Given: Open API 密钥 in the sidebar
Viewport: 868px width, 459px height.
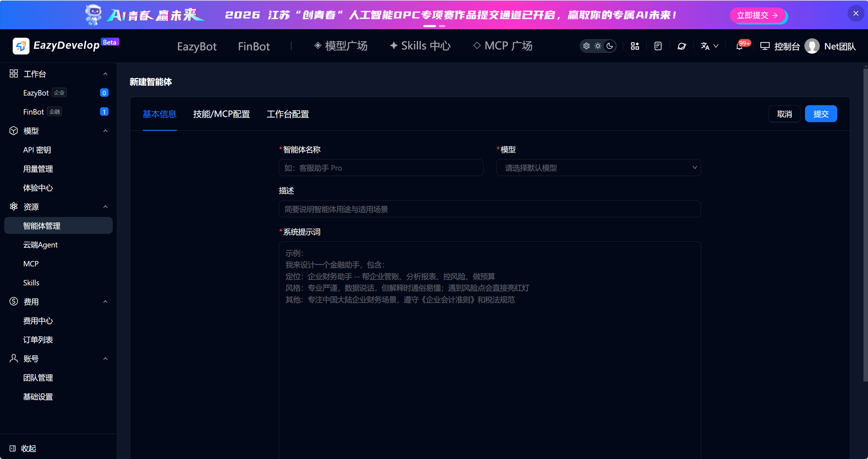Looking at the screenshot, I should coord(58,149).
